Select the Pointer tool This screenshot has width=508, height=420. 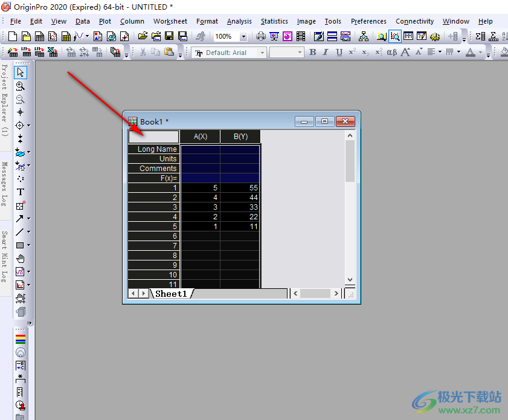[x=21, y=73]
